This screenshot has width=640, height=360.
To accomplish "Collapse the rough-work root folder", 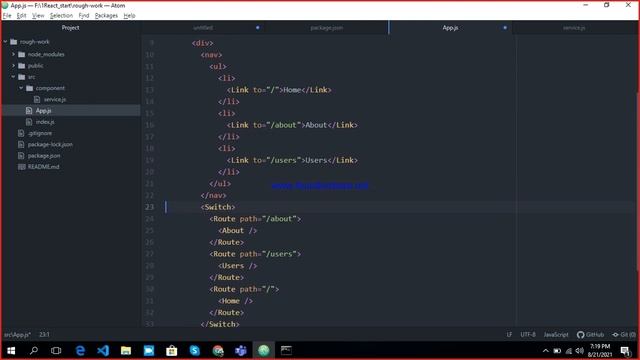I will 5,42.
